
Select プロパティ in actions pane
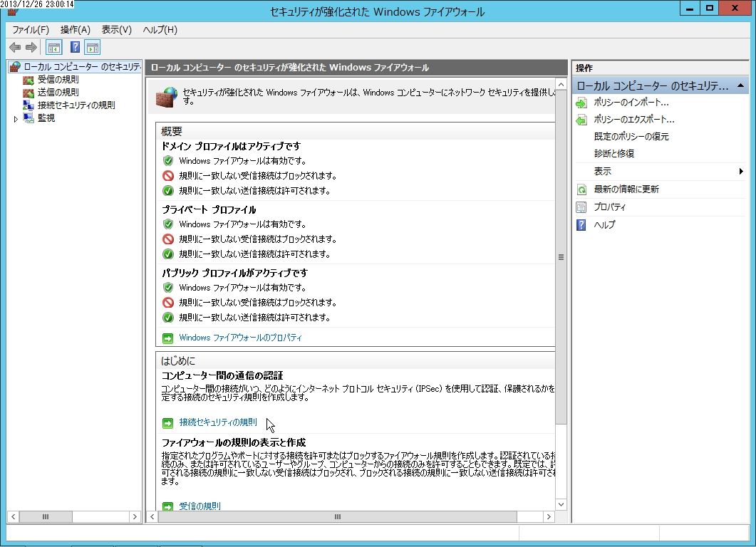click(609, 207)
